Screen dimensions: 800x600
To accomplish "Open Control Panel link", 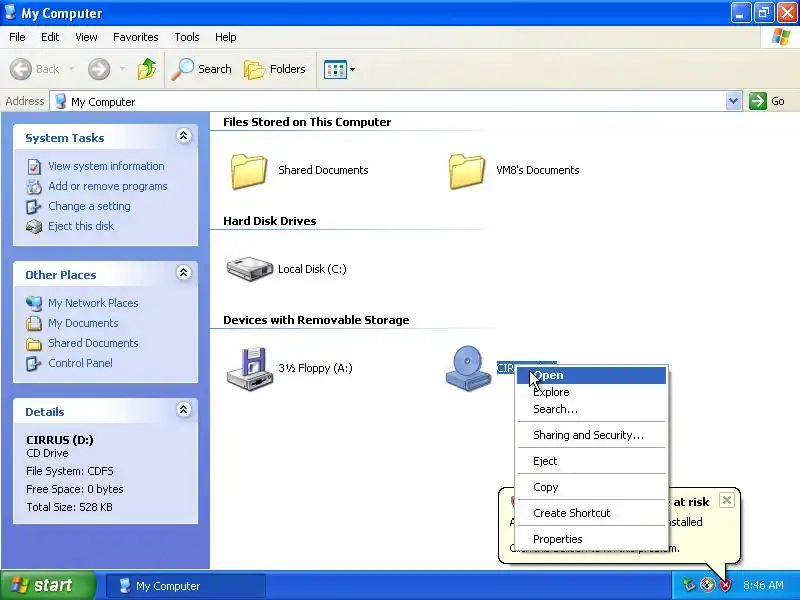I will [80, 362].
